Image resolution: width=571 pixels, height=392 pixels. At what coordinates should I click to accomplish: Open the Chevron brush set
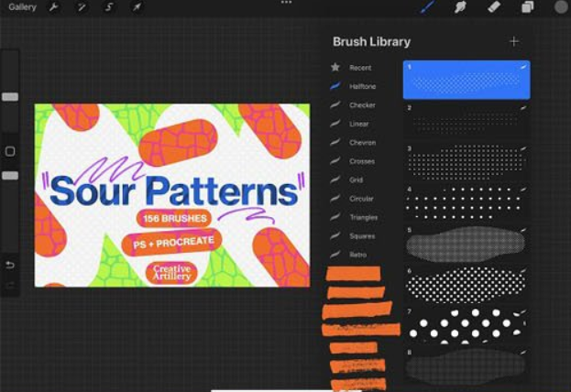[x=361, y=143]
